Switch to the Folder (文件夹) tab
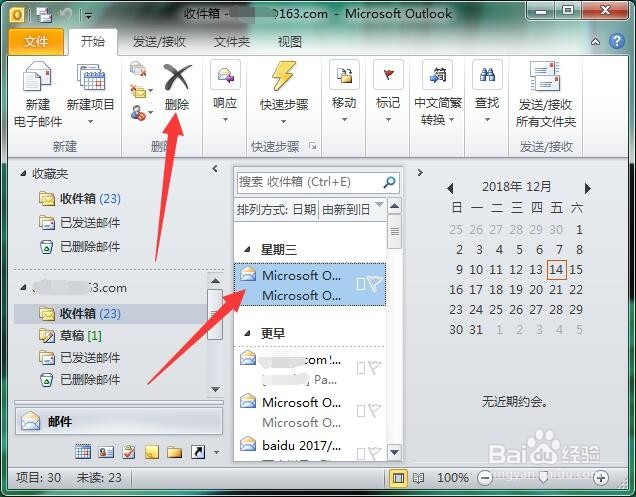The image size is (636, 497). tap(232, 41)
